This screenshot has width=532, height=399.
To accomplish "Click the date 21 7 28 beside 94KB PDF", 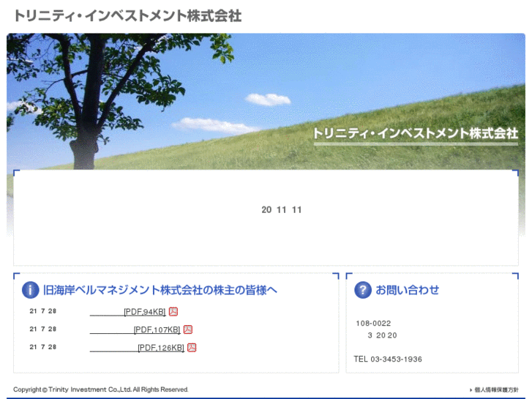I will tap(42, 311).
